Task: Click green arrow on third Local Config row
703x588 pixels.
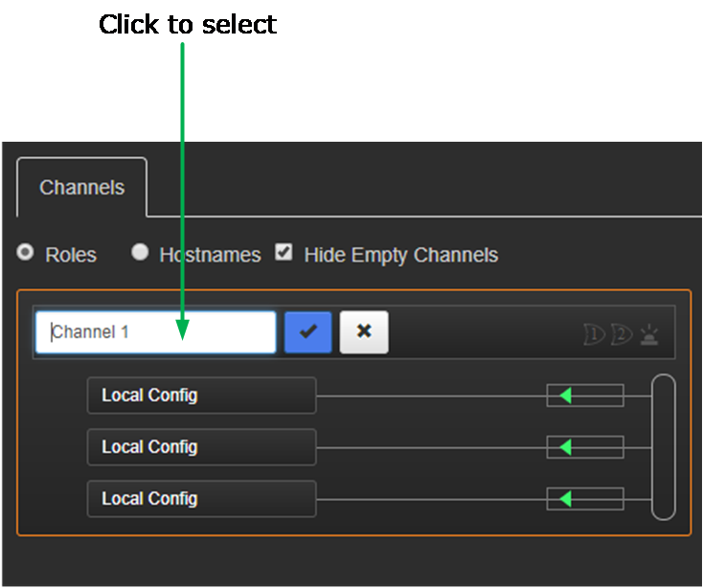Action: [x=565, y=499]
